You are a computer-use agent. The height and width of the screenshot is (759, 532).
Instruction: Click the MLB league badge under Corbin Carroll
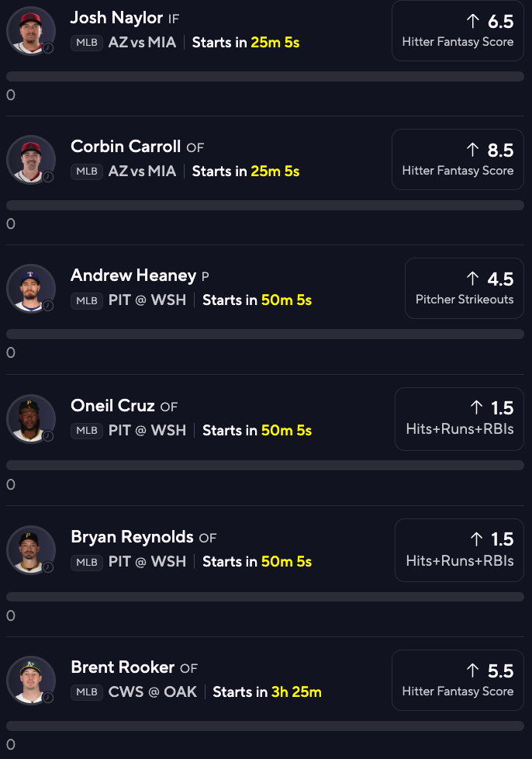(87, 172)
